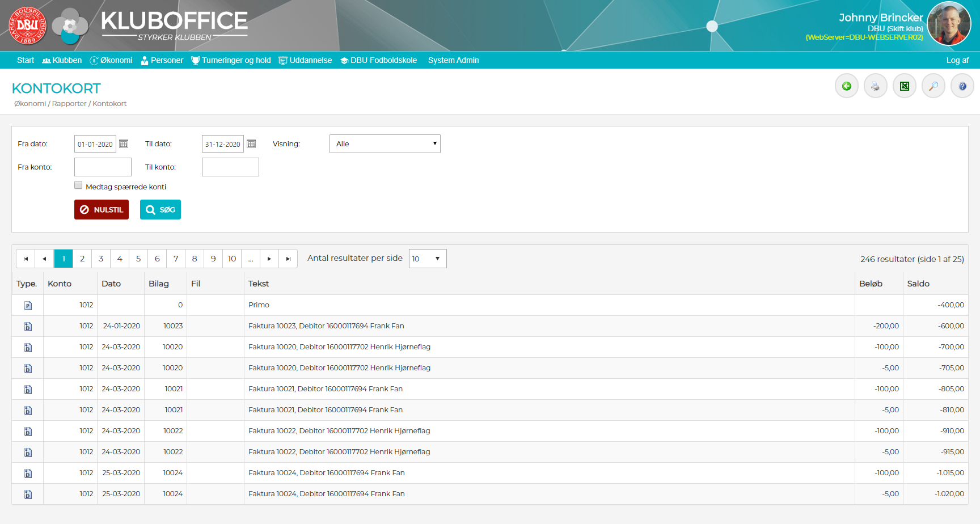Viewport: 980px width, 524px height.
Task: Enable Medtag spærrede konti checkbox
Action: 78,185
